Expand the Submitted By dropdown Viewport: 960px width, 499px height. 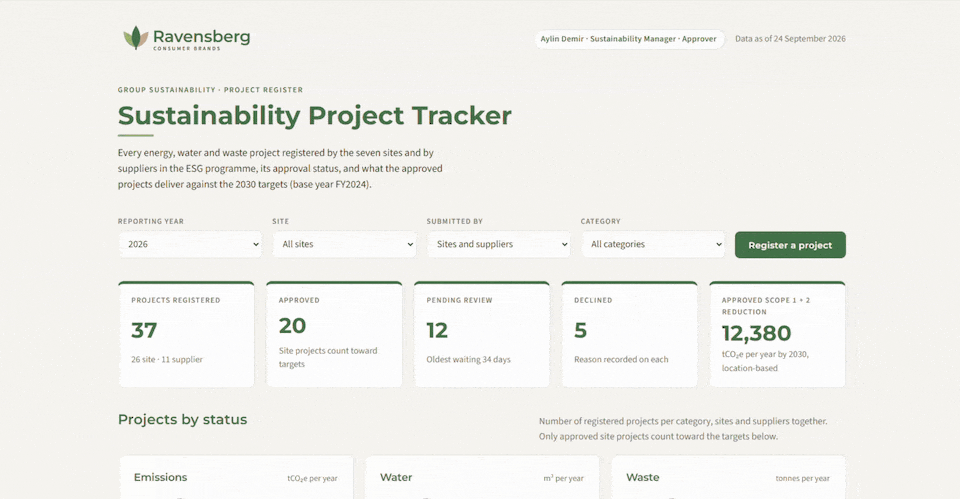498,244
